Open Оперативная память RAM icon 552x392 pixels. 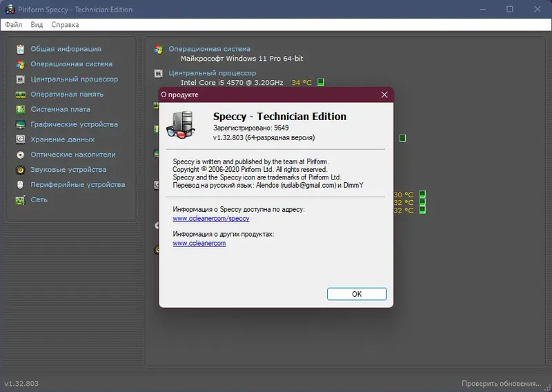click(x=21, y=95)
